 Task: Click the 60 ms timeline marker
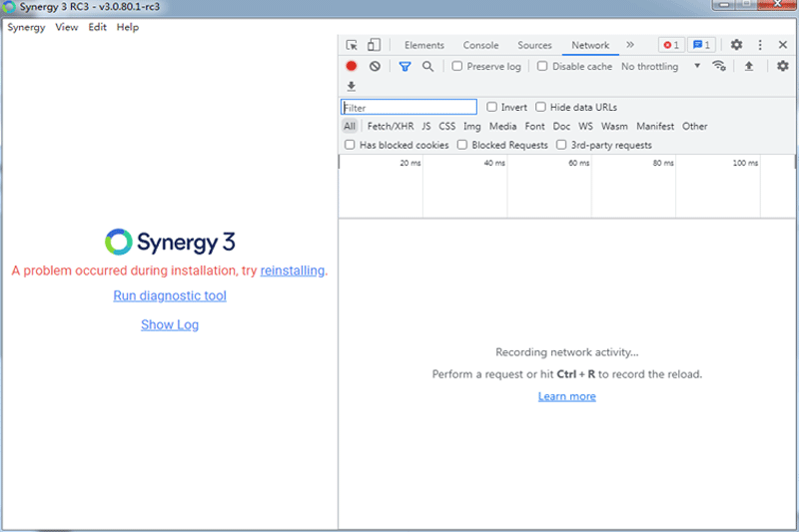(x=579, y=163)
